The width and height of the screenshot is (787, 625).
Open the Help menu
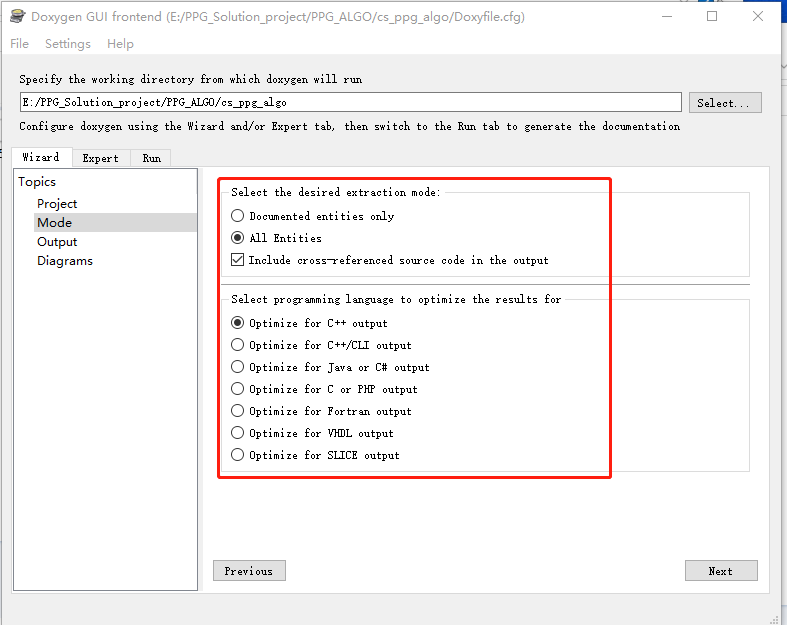120,44
